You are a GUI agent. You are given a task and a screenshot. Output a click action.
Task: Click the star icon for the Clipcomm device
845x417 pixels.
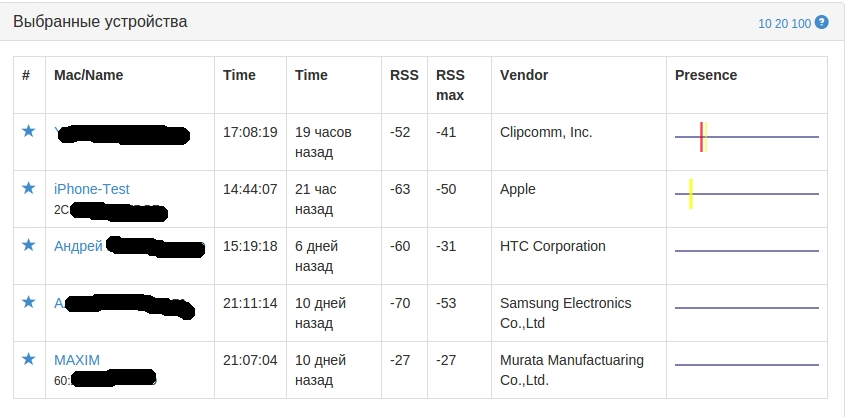(x=29, y=131)
